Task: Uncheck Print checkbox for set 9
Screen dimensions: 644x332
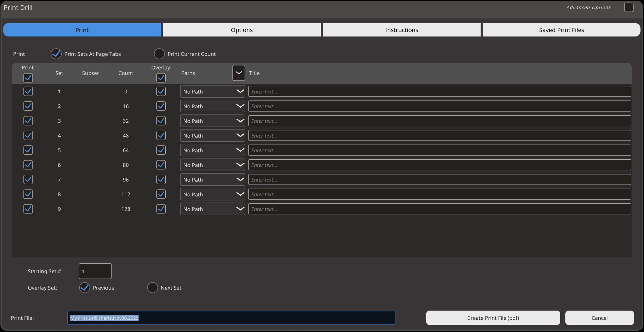Action: [28, 209]
